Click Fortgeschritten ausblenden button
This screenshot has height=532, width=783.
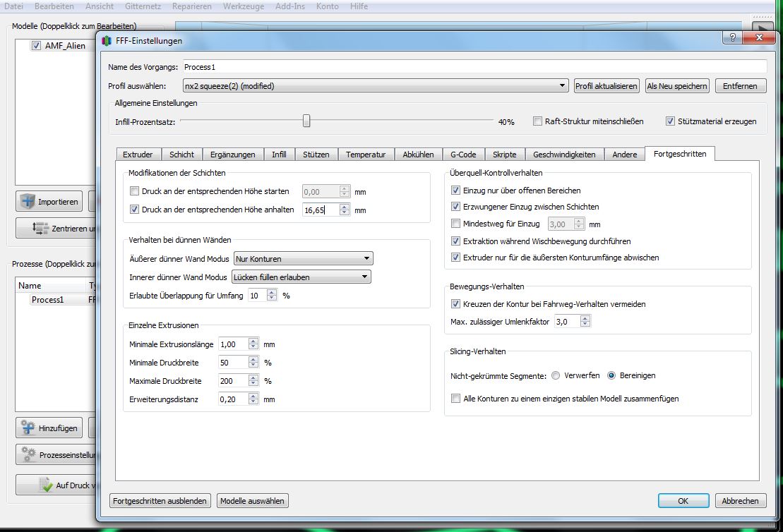coord(160,500)
